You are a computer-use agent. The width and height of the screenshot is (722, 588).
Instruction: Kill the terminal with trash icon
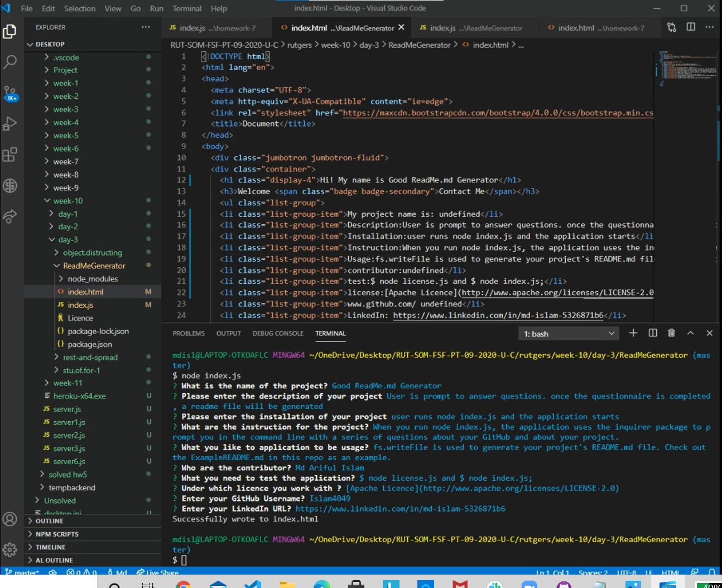point(671,333)
